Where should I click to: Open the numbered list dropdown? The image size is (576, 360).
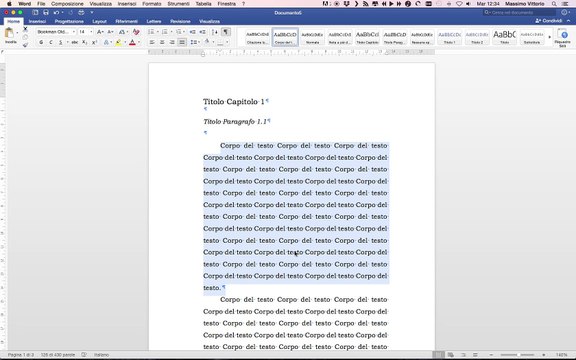click(x=171, y=32)
